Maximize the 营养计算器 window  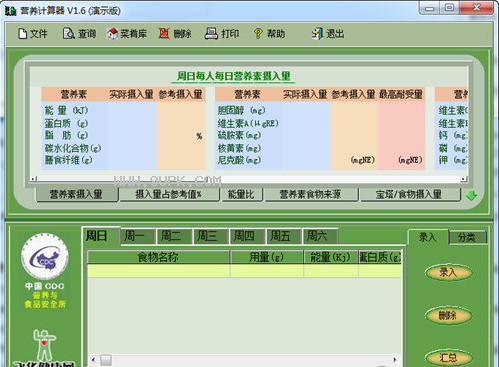[449, 8]
